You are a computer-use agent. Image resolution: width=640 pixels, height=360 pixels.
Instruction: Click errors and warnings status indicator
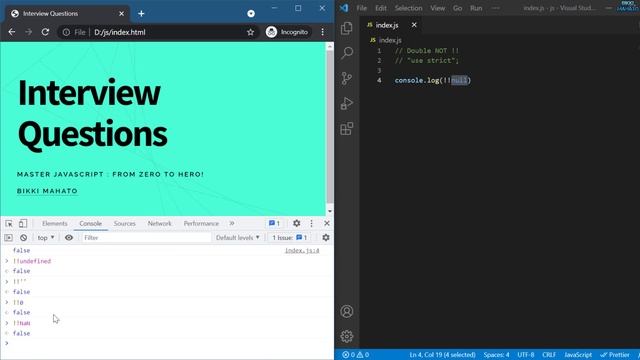tap(356, 355)
